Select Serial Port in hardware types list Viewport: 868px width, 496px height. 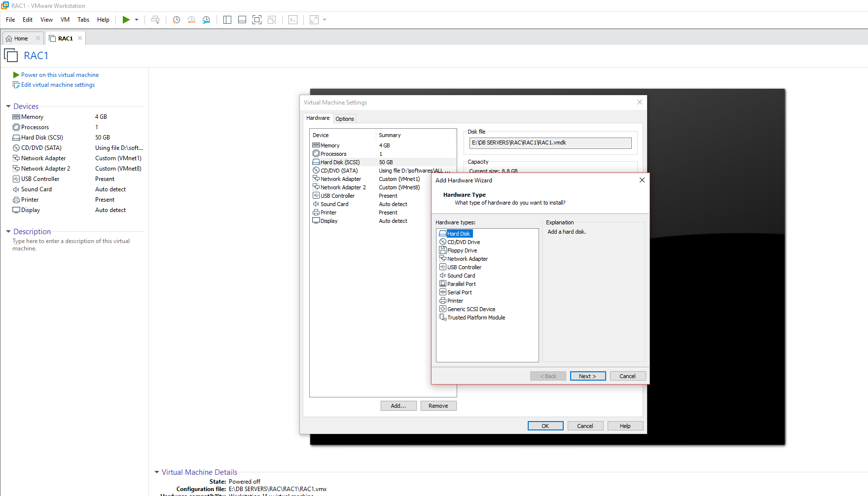click(460, 292)
